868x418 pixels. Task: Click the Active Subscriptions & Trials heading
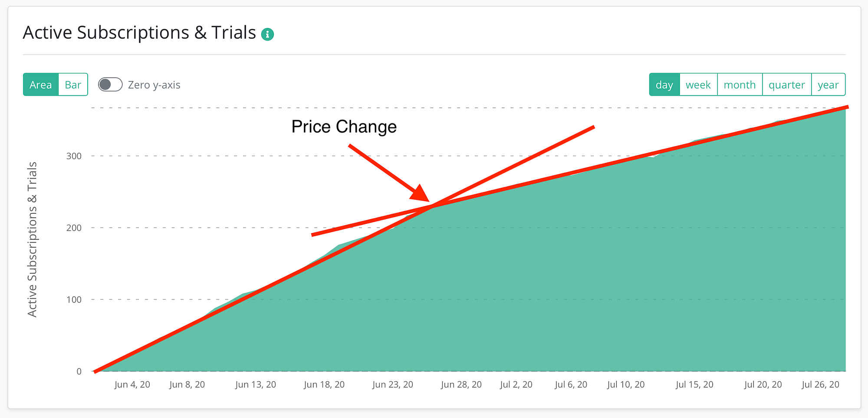click(x=139, y=33)
